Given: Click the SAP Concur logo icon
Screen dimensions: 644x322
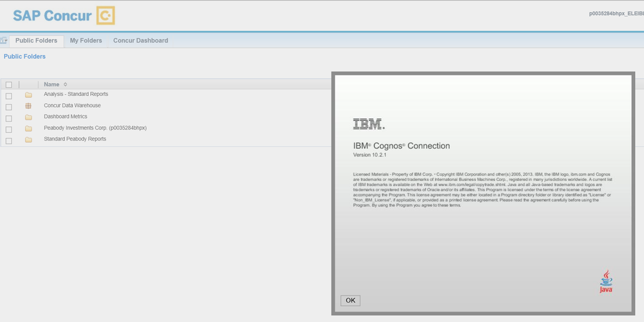Looking at the screenshot, I should [x=106, y=15].
